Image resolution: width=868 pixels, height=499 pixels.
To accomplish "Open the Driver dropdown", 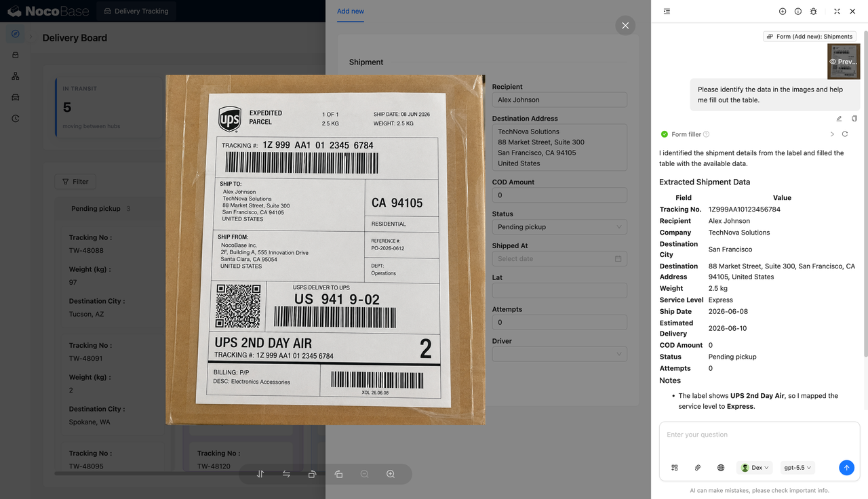I will coord(559,354).
